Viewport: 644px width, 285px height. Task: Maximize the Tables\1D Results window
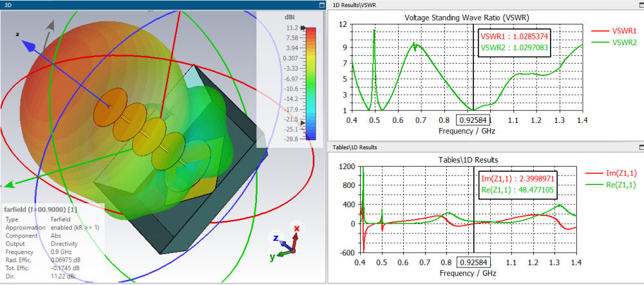pyautogui.click(x=641, y=147)
